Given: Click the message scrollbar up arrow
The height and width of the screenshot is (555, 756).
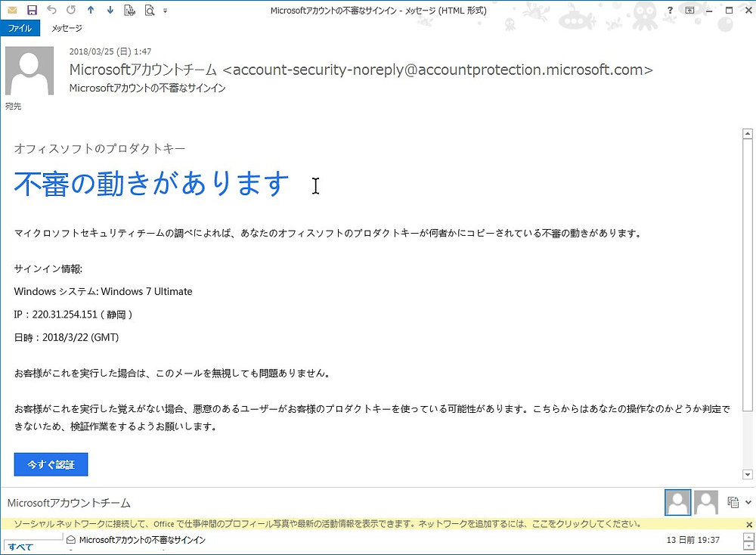Looking at the screenshot, I should [748, 134].
